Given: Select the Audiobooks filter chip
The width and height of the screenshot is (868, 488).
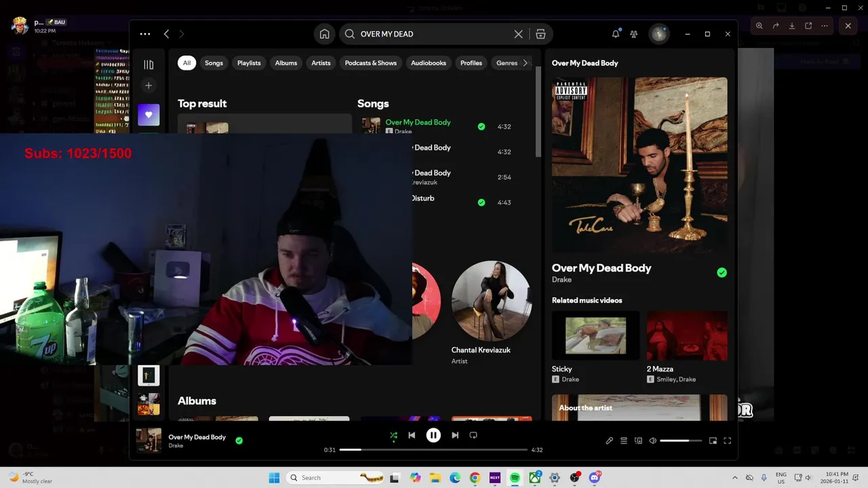Looking at the screenshot, I should [x=429, y=63].
